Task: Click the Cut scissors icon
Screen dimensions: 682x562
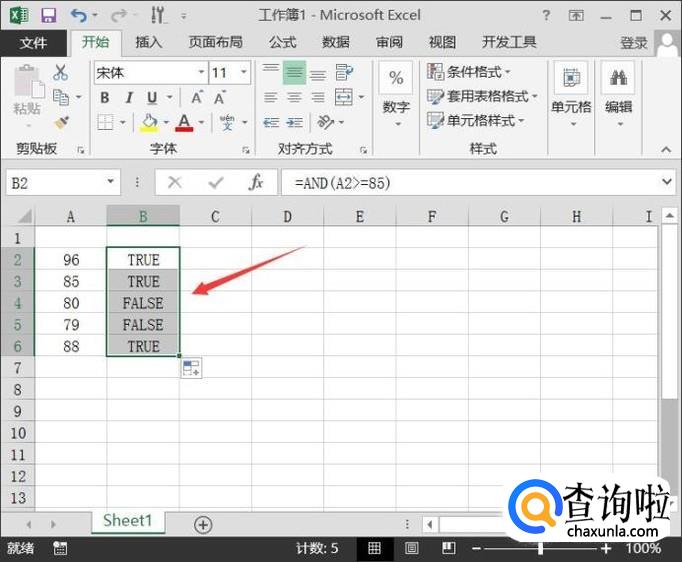Action: pyautogui.click(x=60, y=72)
